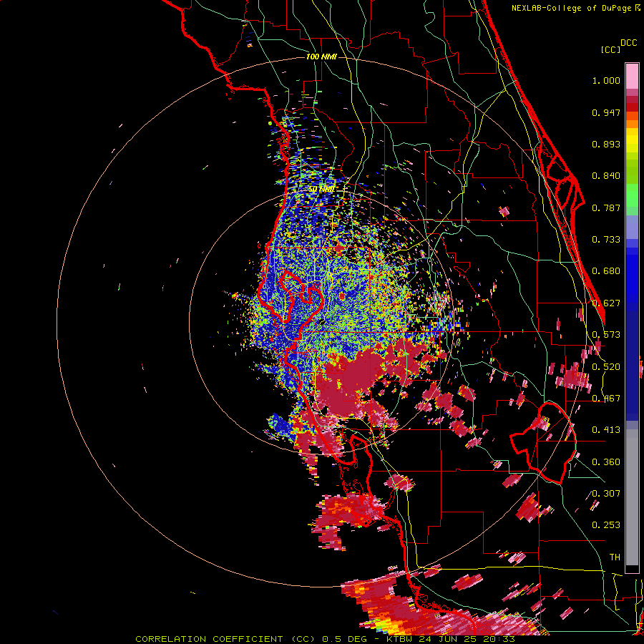Select the 0.307 legend value

[606, 494]
